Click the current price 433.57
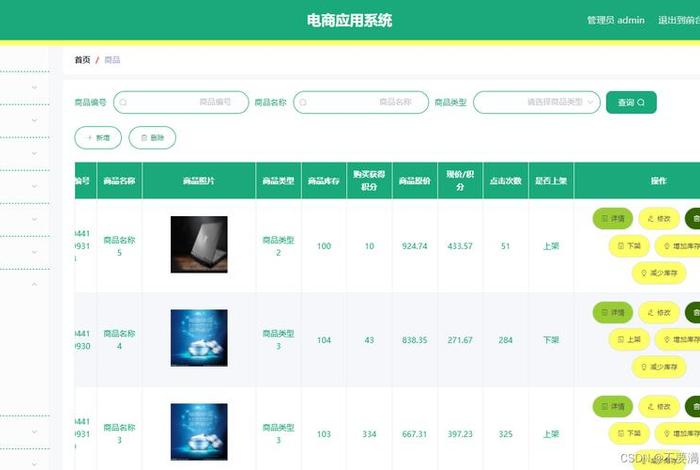The height and width of the screenshot is (470, 700). click(x=460, y=246)
